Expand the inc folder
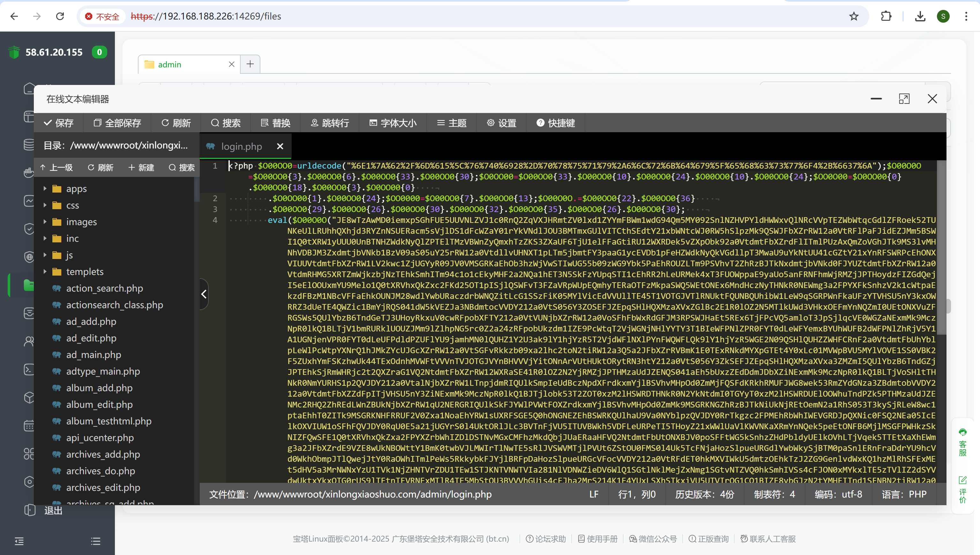 (x=45, y=239)
